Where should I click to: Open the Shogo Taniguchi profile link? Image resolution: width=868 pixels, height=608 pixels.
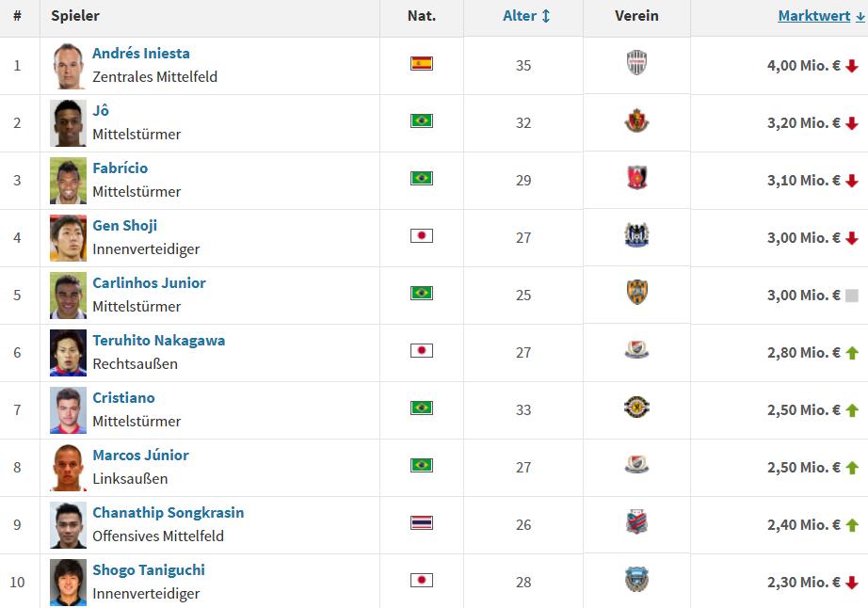(x=149, y=569)
